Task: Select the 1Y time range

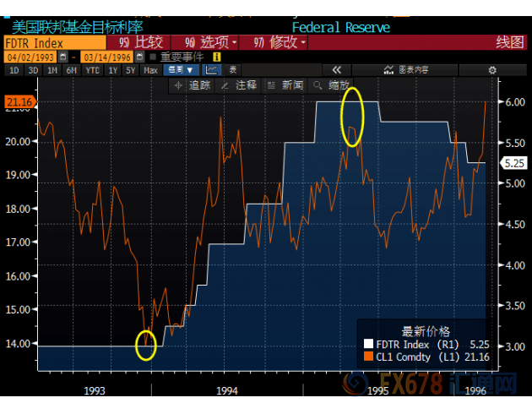Action: 112,70
